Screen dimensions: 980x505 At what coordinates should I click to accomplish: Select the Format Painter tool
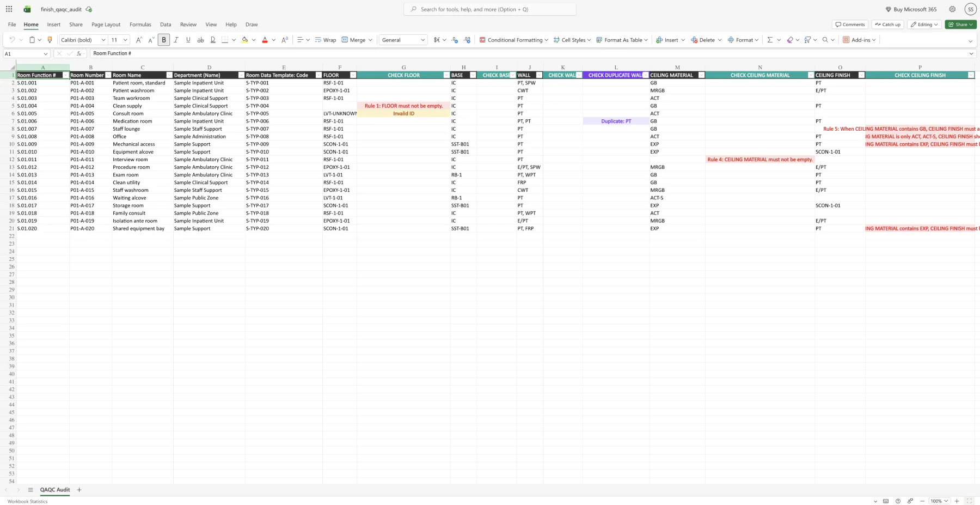(50, 39)
